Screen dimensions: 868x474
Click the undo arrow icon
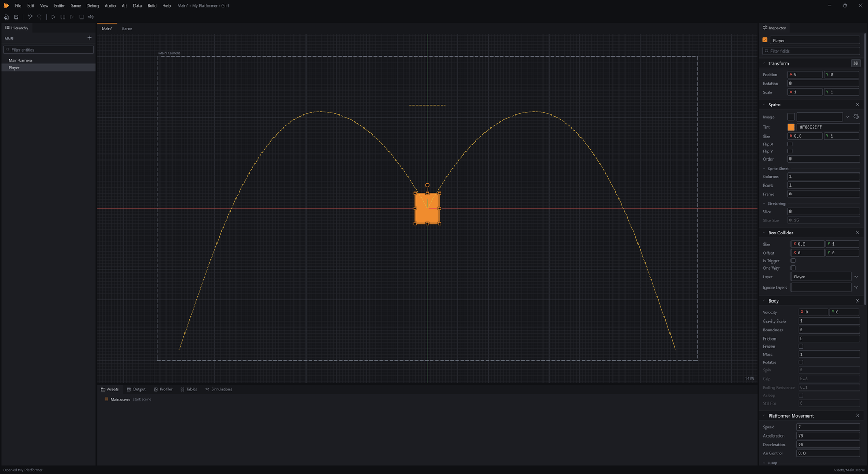click(x=30, y=17)
